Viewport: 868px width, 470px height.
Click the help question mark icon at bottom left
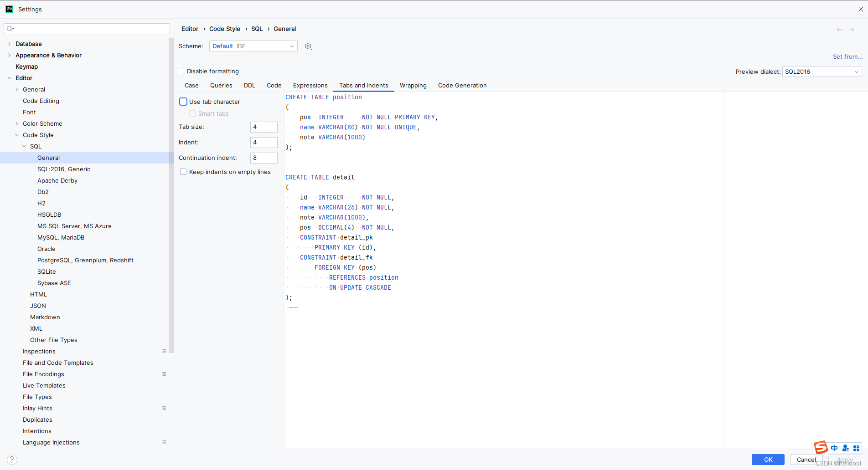pyautogui.click(x=11, y=459)
